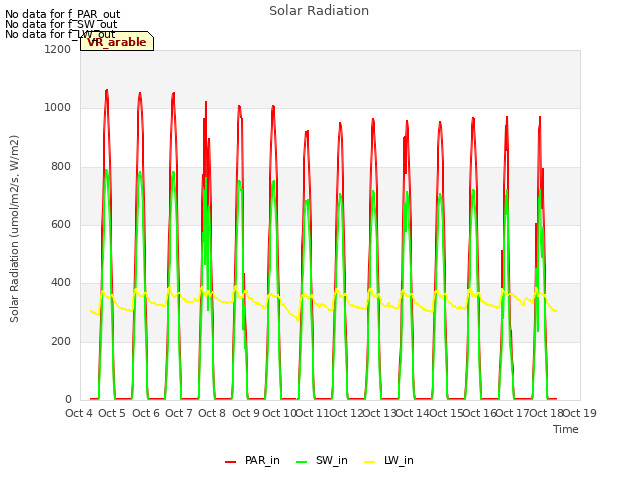Click the 400 y-axis tick label

pos(61,283)
